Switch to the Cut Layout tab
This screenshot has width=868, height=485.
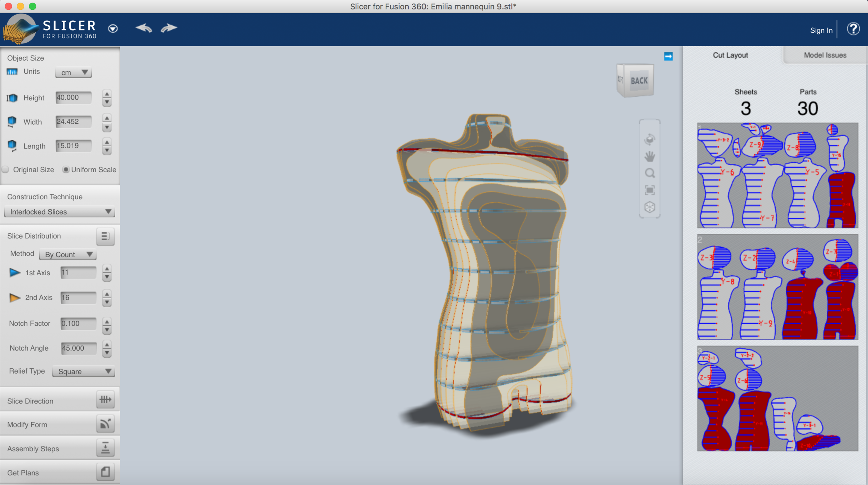(730, 55)
